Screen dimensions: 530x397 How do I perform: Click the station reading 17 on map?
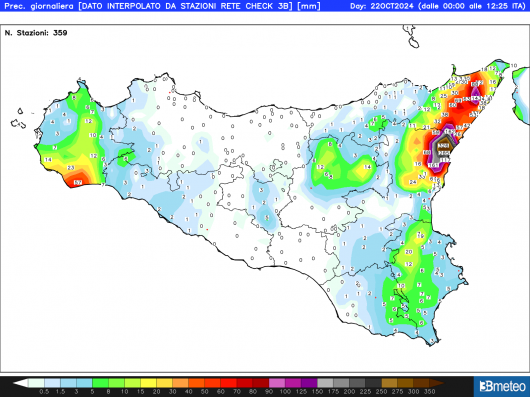pyautogui.click(x=493, y=89)
